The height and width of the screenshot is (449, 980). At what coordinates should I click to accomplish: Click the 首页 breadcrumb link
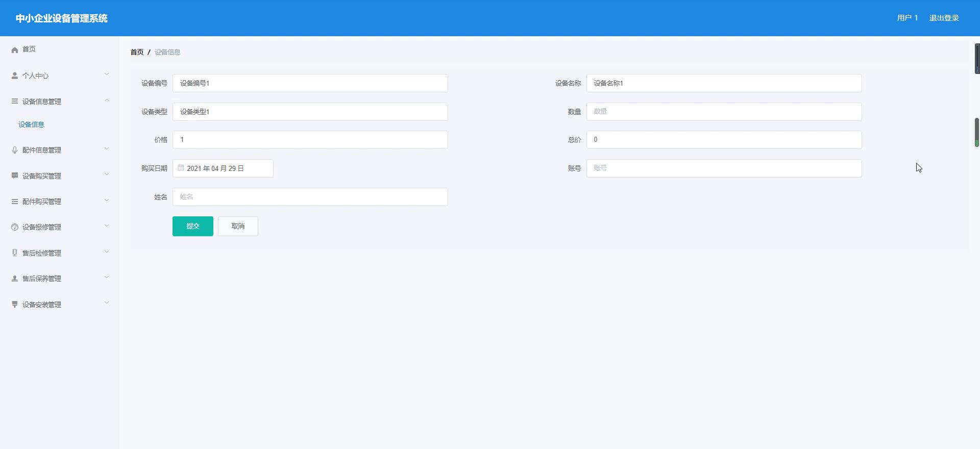[x=137, y=52]
